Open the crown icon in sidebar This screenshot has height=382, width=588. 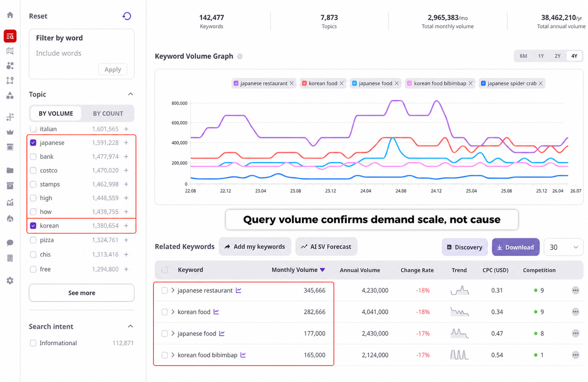(10, 132)
